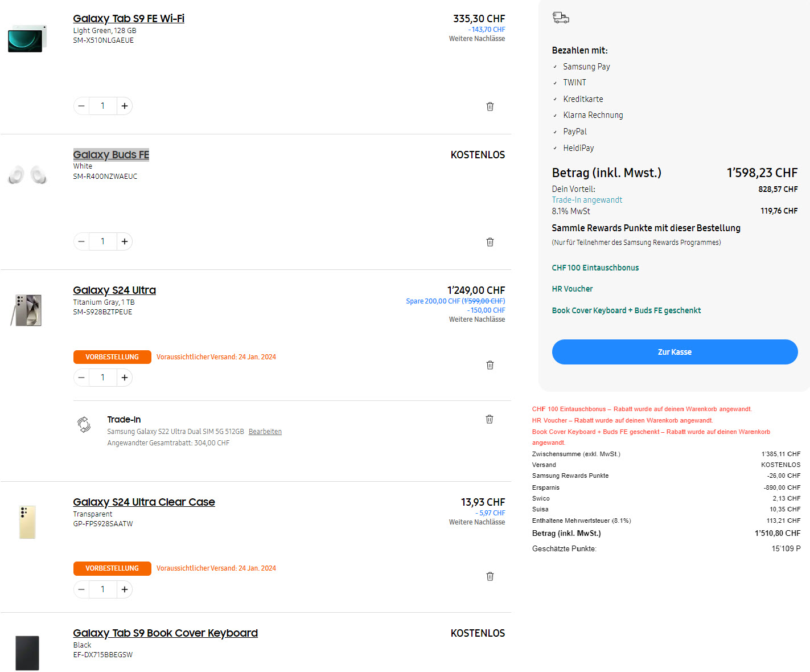Open Galaxy Tab S9 Book Cover Keyboard link
This screenshot has width=810, height=672.
click(165, 633)
